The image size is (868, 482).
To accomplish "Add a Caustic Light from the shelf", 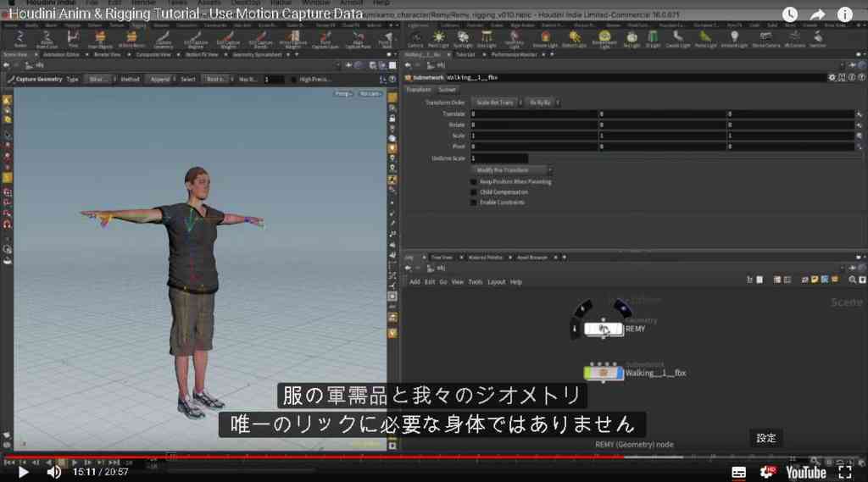I will tap(677, 39).
